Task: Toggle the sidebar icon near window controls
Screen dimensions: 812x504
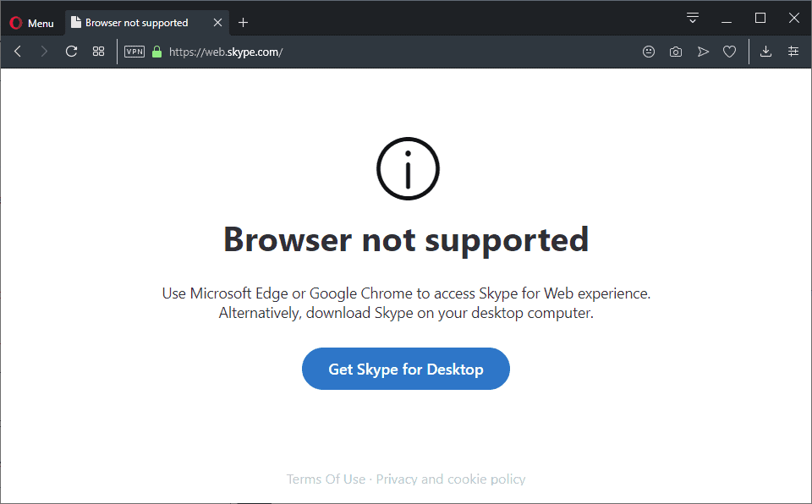Action: pos(692,17)
